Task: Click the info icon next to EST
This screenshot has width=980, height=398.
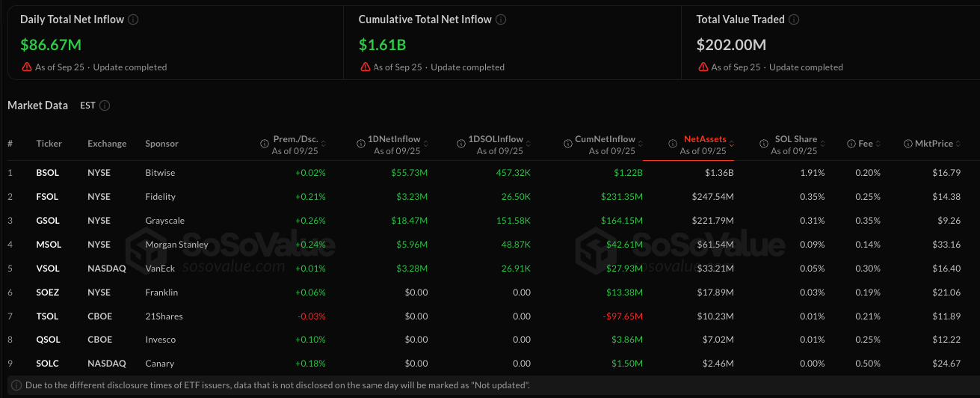Action: coord(105,105)
